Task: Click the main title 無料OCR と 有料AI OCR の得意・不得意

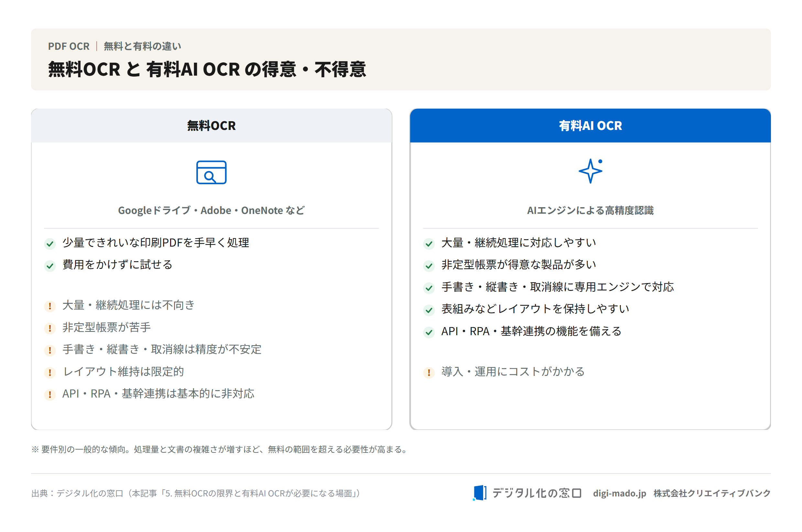Action: click(207, 69)
